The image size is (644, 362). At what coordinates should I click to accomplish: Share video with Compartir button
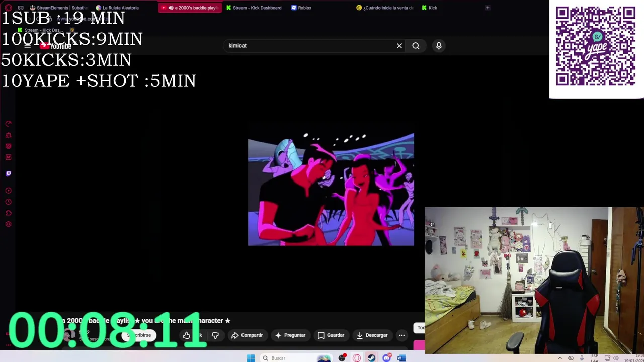point(247,335)
